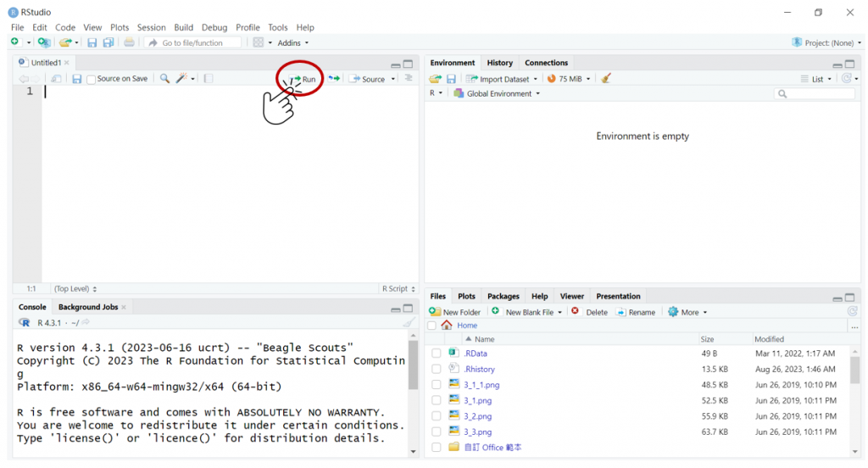Switch the List view dropdown

click(x=816, y=79)
